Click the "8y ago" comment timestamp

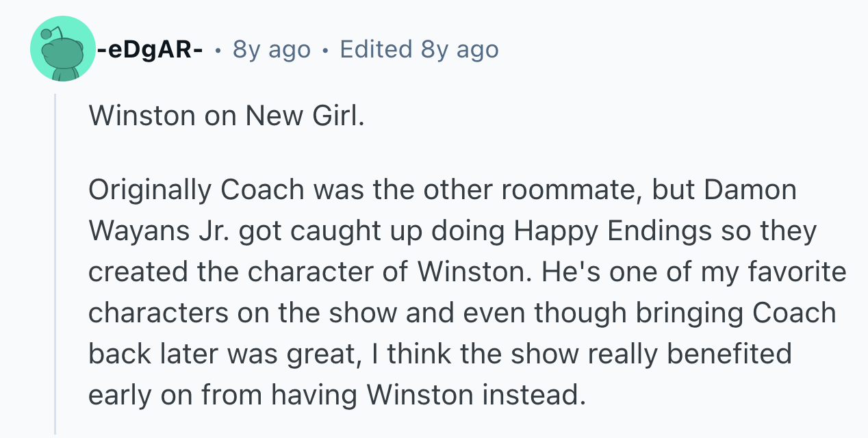271,49
